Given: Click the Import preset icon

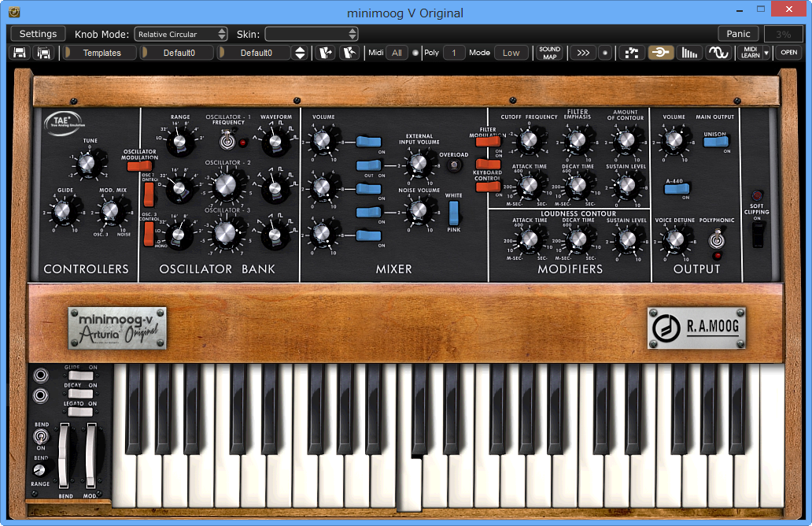Looking at the screenshot, I should click(326, 53).
